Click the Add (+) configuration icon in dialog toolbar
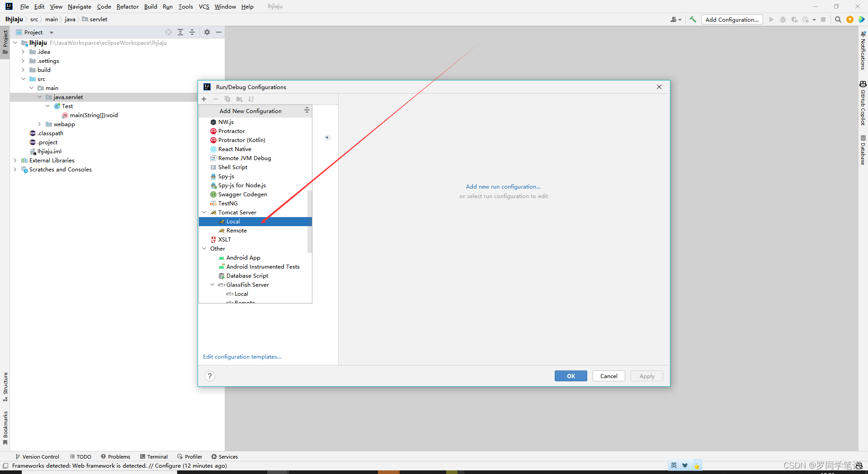The image size is (868, 474). coord(204,99)
